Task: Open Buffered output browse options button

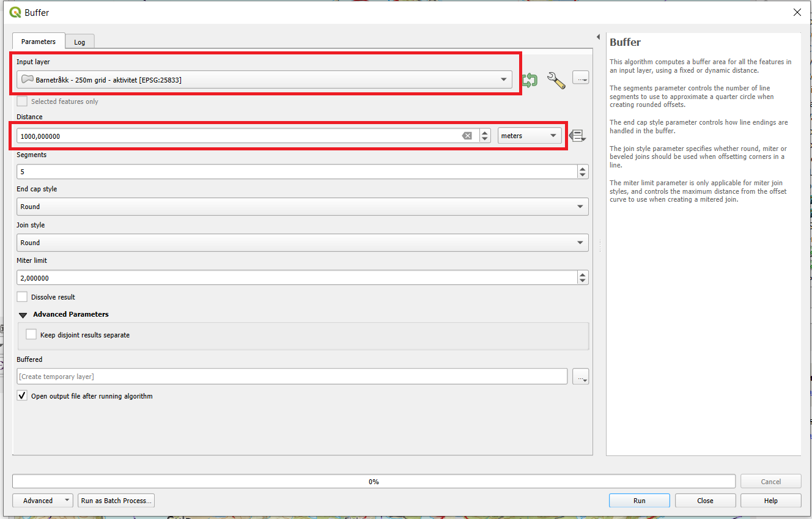Action: 581,377
